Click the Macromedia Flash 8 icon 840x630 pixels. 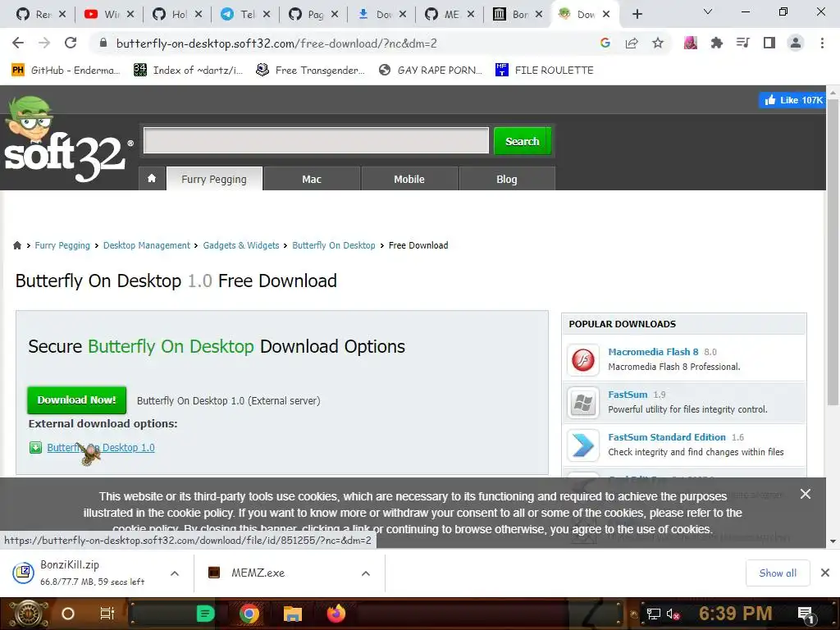point(583,359)
